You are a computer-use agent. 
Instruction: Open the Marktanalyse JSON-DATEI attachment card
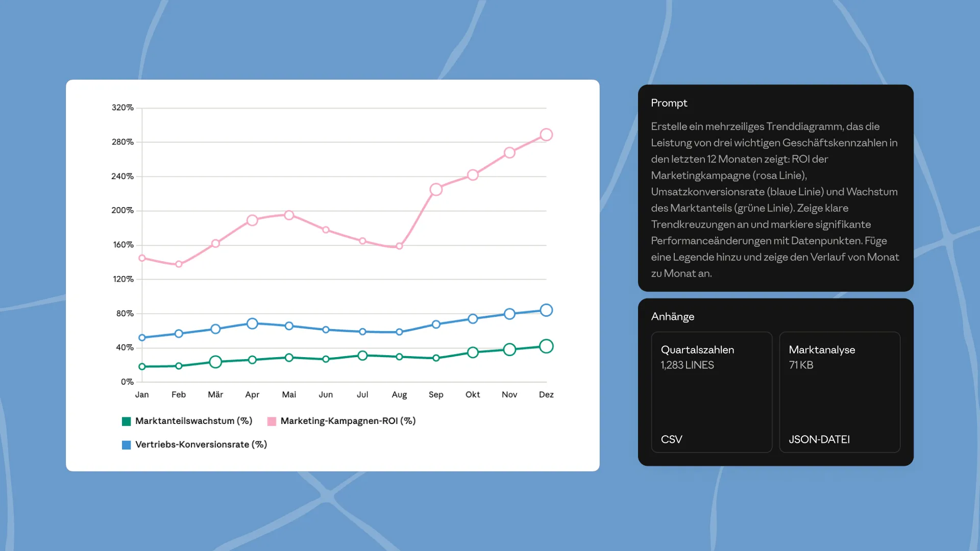pyautogui.click(x=839, y=392)
